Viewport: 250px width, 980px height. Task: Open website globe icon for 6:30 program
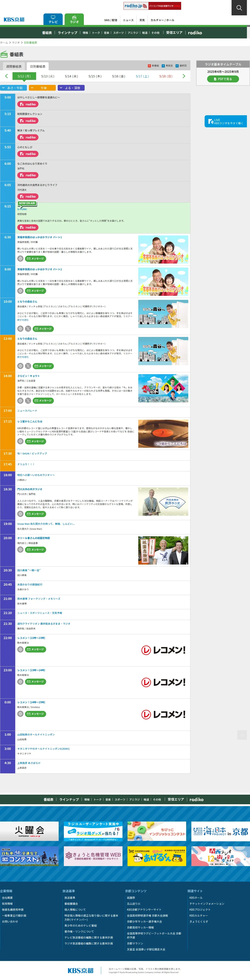pos(21,259)
